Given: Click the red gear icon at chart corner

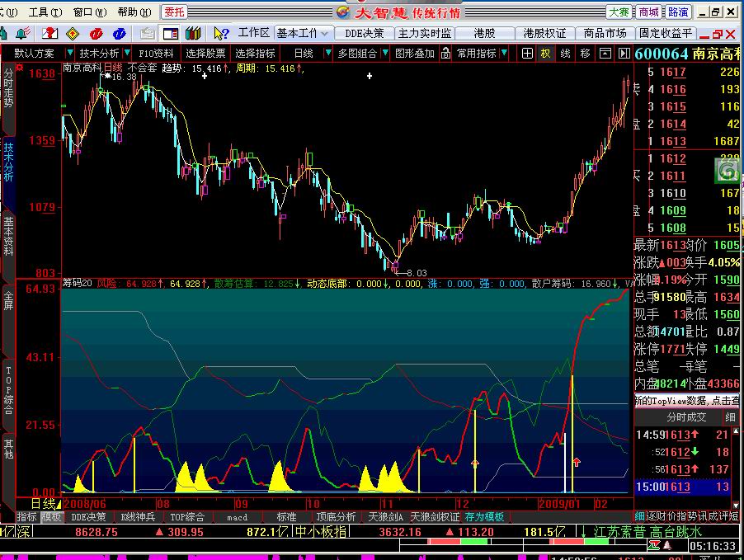Looking at the screenshot, I should click(x=20, y=68).
